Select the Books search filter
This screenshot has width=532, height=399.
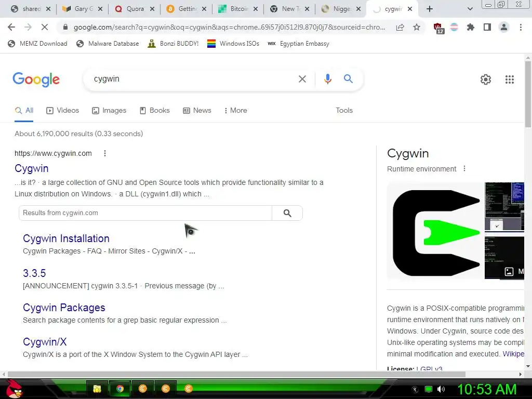(155, 111)
